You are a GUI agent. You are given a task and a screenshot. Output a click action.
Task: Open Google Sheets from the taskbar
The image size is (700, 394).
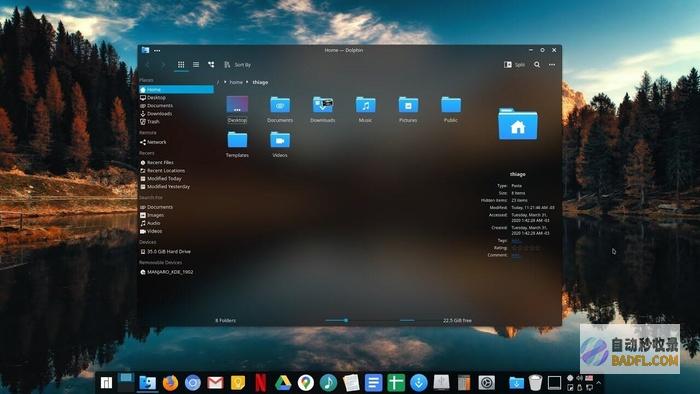396,383
